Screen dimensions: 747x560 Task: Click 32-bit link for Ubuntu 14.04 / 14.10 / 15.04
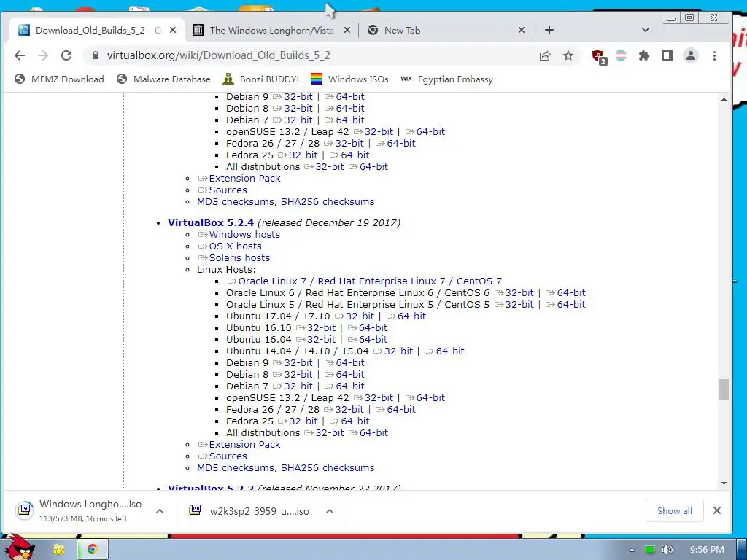tap(398, 351)
